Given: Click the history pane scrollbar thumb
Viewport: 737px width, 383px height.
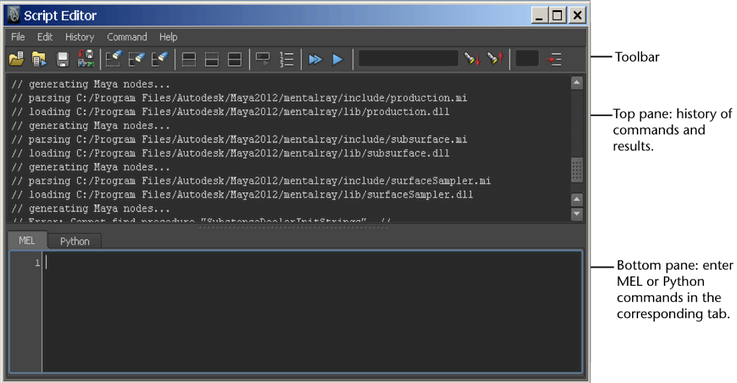Looking at the screenshot, I should (x=577, y=170).
